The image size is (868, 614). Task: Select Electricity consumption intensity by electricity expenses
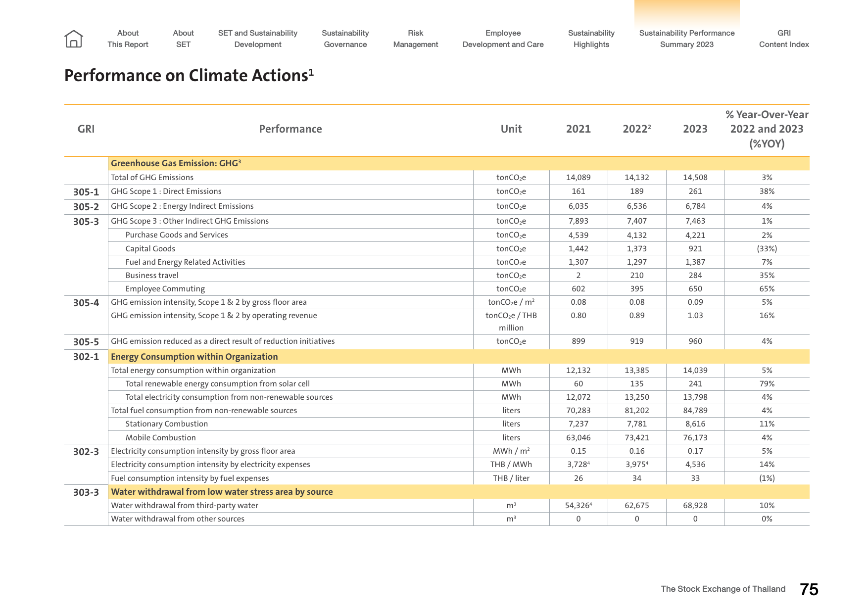pyautogui.click(x=210, y=465)
